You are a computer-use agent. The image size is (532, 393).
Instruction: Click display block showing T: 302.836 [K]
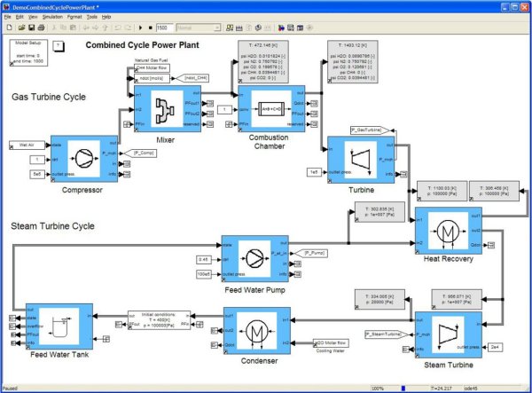[x=379, y=212]
